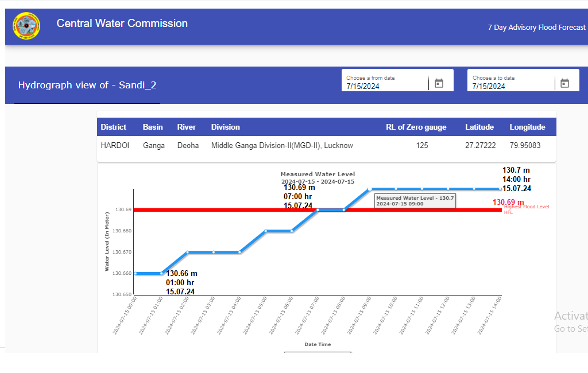Viewport: 588px width, 373px height.
Task: Select the 'RL of Zero gauge' header
Action: tap(416, 127)
